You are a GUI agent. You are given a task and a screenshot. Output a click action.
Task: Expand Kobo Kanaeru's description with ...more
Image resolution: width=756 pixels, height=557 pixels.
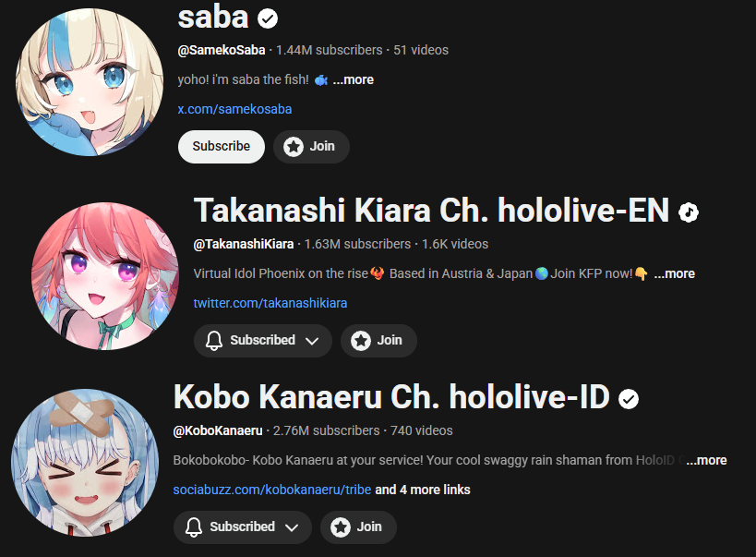[706, 460]
